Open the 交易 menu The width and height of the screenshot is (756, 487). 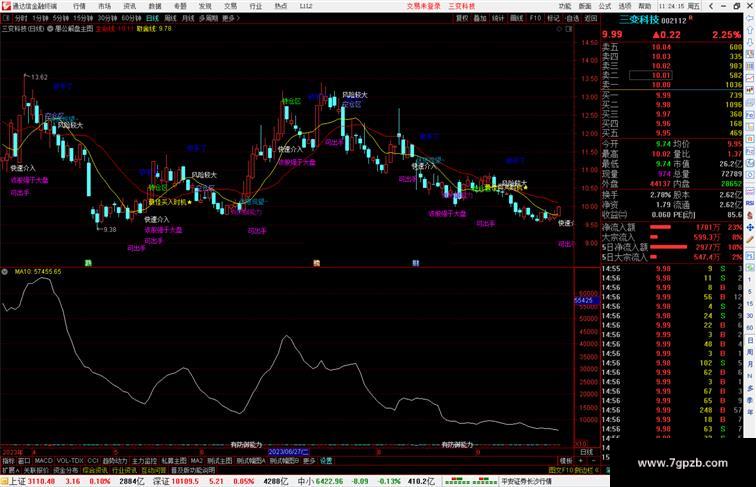coord(230,6)
